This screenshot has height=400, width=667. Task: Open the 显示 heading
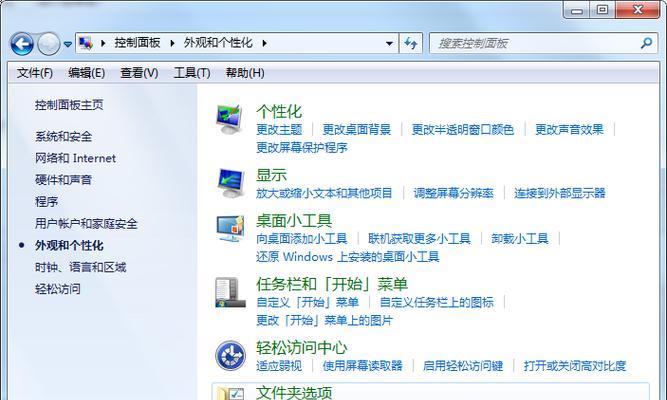(271, 175)
